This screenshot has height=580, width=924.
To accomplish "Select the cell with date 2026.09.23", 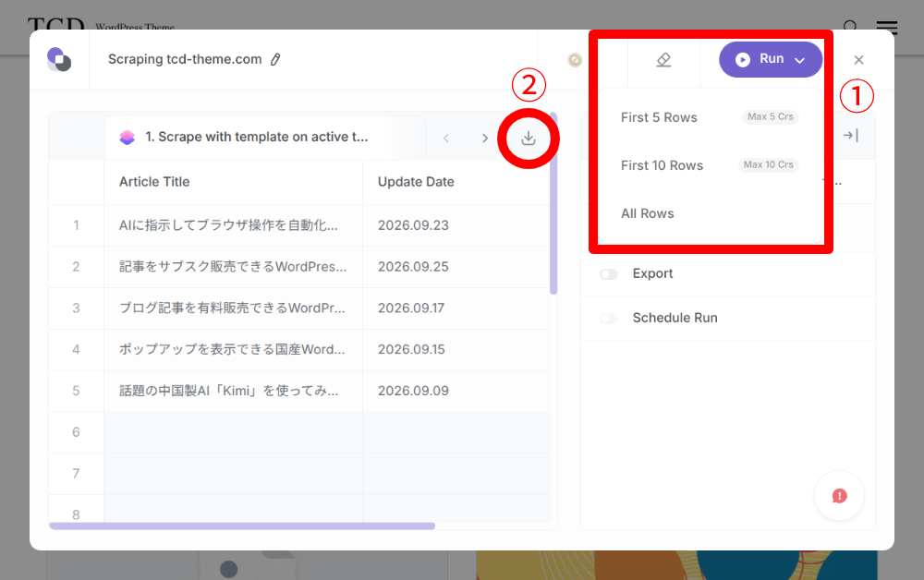I will tap(456, 225).
